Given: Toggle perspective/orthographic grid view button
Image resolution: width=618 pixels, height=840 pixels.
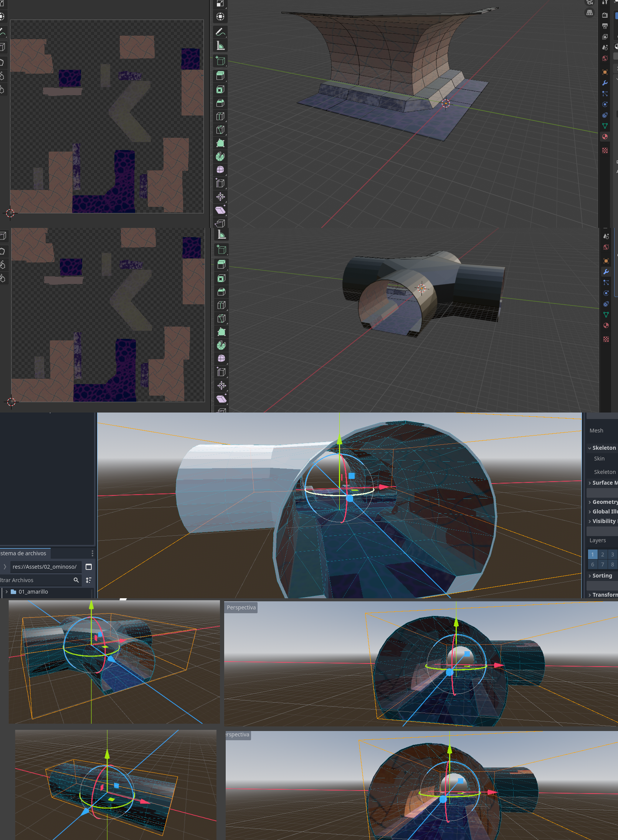Looking at the screenshot, I should 590,13.
